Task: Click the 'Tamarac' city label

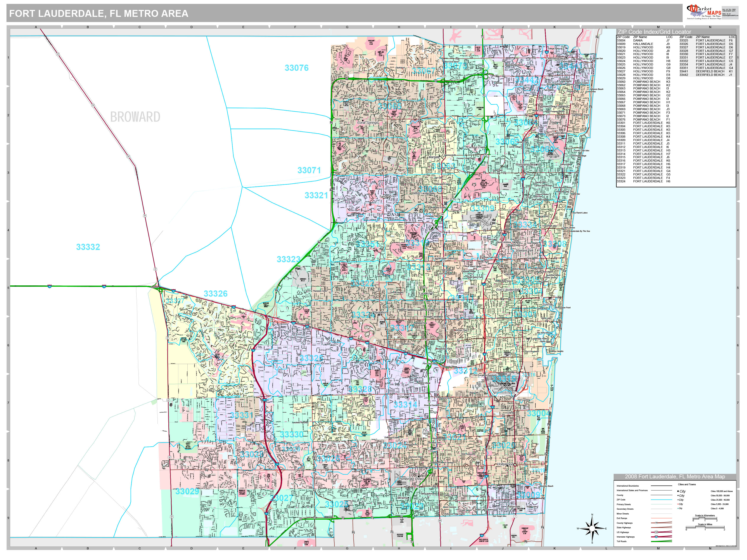Action: (385, 196)
